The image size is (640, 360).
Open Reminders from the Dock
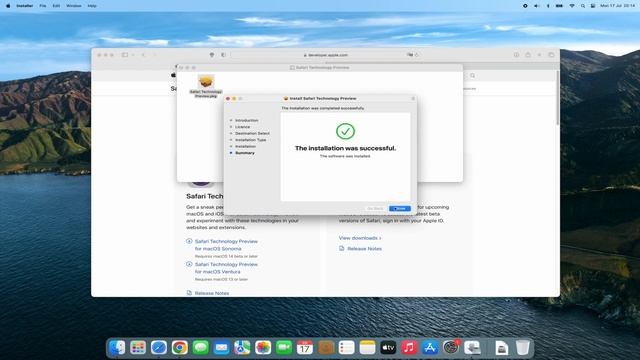(x=347, y=347)
